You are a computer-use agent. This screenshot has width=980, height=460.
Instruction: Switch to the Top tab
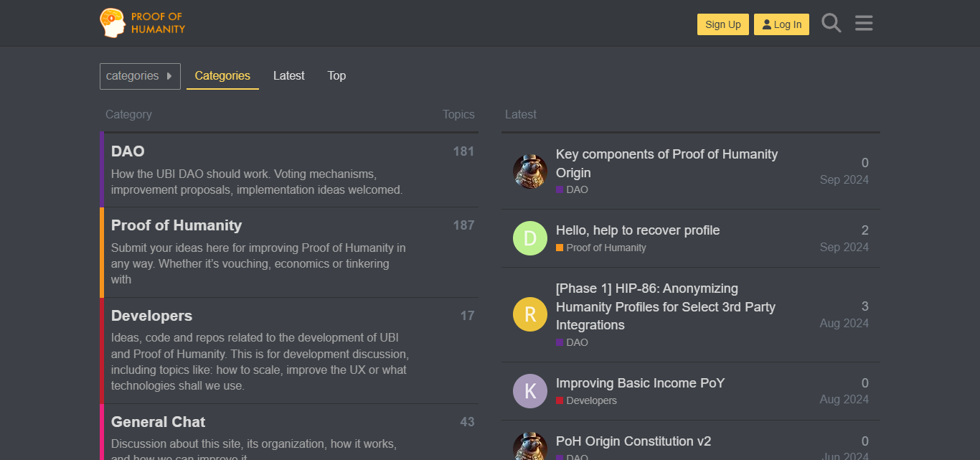coord(336,76)
